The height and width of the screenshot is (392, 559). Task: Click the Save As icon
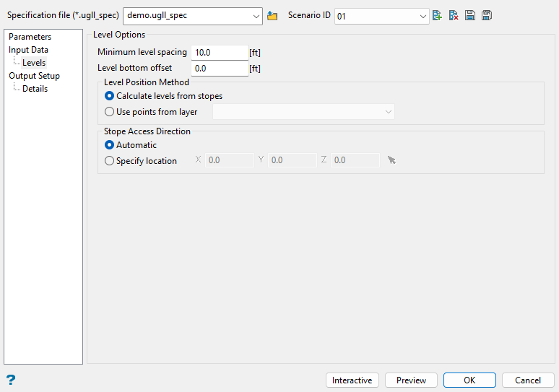coord(487,16)
